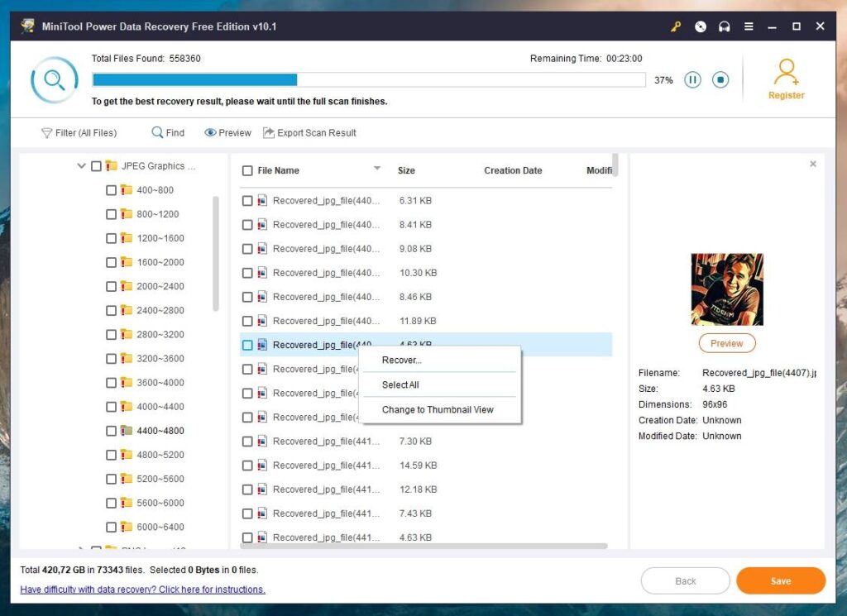The width and height of the screenshot is (847, 616).
Task: Tick the File Name header select-all checkbox
Action: coord(247,170)
